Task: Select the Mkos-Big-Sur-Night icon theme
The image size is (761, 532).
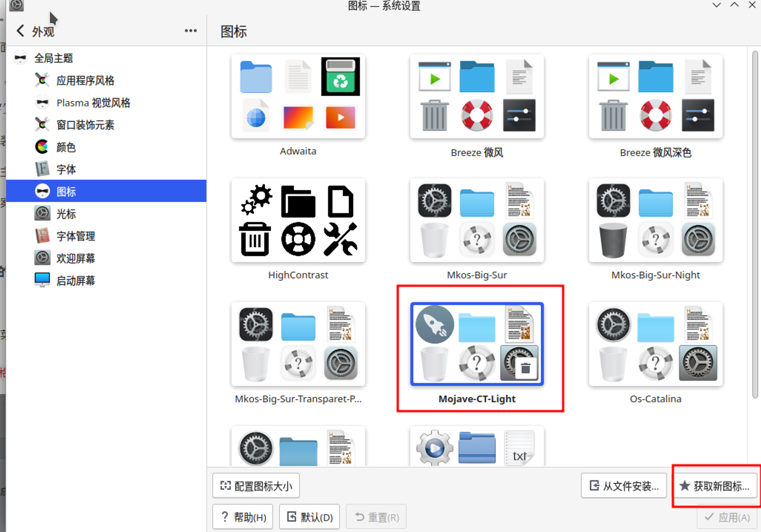Action: point(656,220)
